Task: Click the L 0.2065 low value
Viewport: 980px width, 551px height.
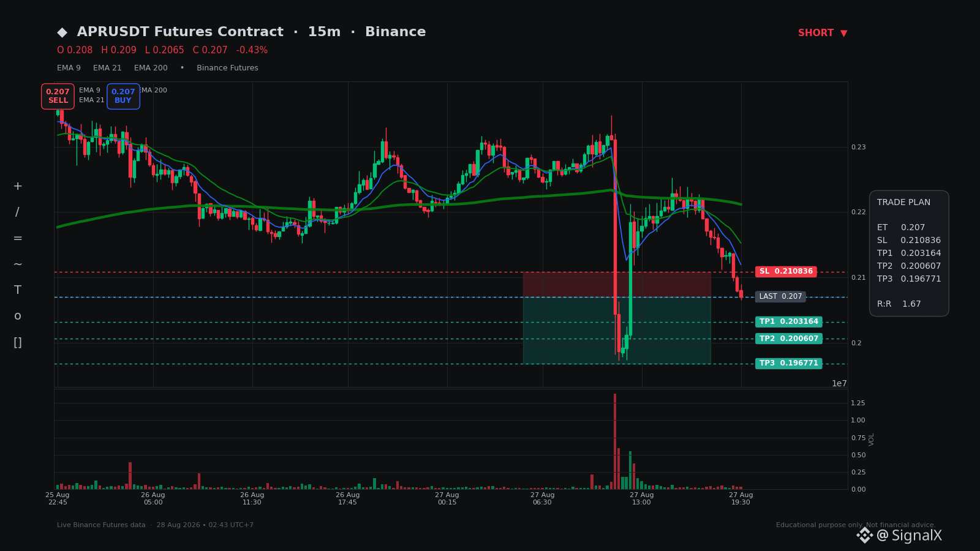Action: tap(165, 50)
